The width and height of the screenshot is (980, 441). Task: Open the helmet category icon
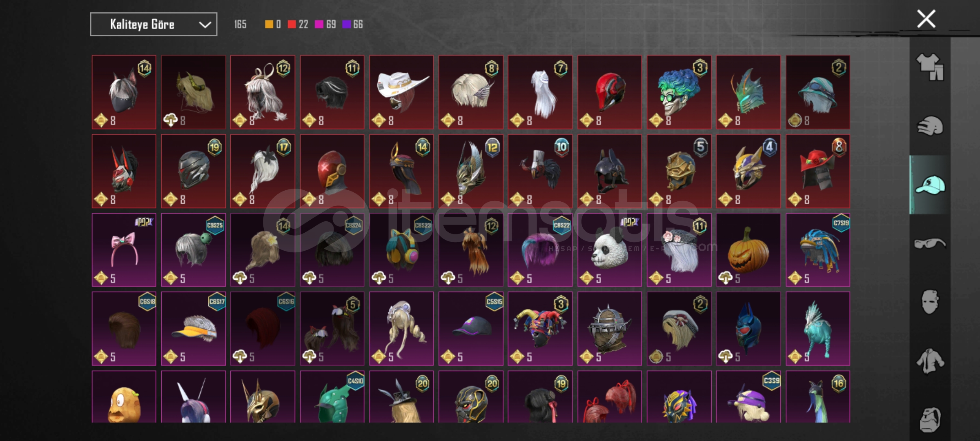tap(930, 126)
